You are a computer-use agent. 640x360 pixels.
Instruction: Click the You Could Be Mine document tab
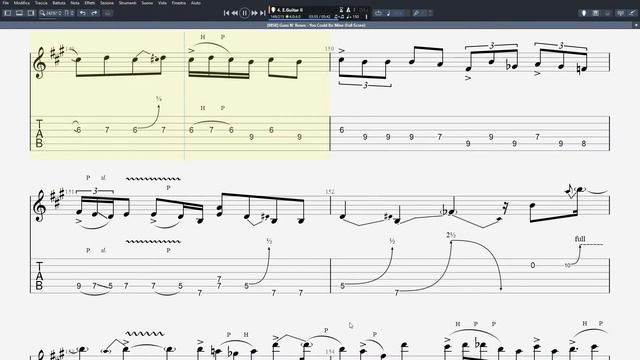[x=316, y=25]
